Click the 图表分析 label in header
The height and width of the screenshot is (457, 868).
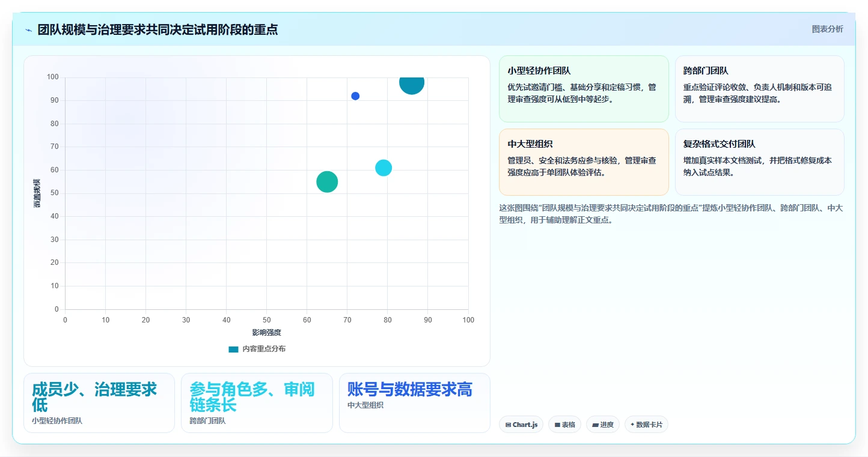coord(827,29)
